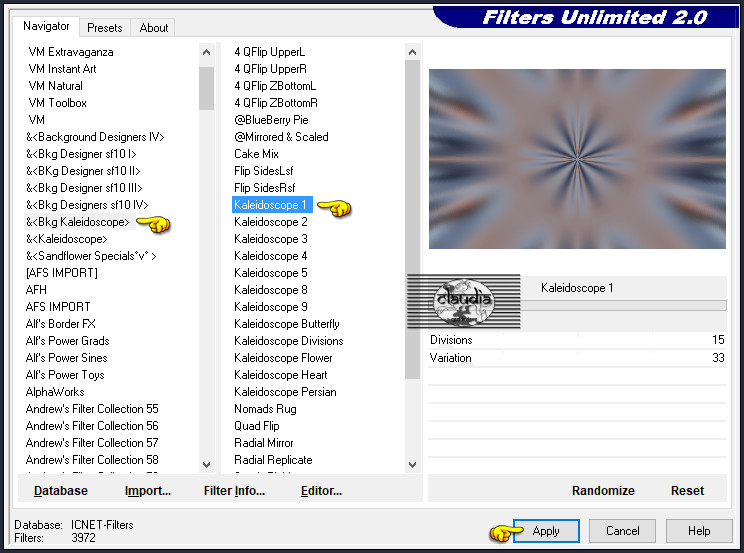The image size is (744, 553).
Task: Select Andrew's Filter Collection 58
Action: pos(92,460)
